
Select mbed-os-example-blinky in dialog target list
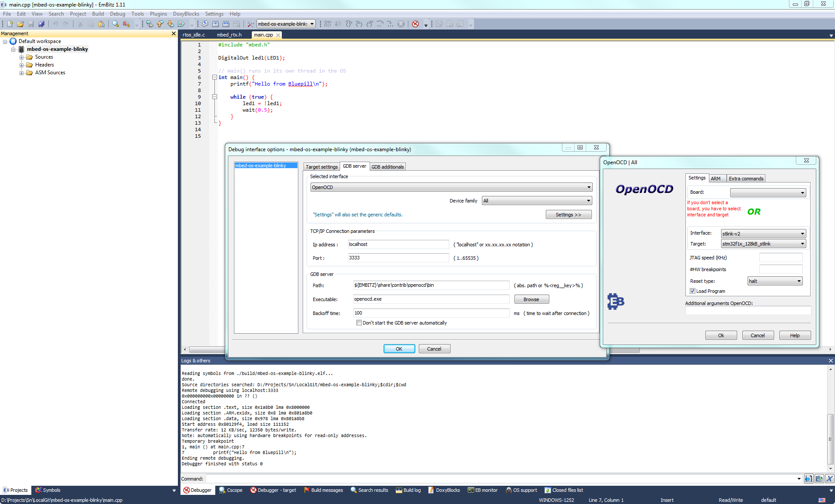pyautogui.click(x=266, y=166)
